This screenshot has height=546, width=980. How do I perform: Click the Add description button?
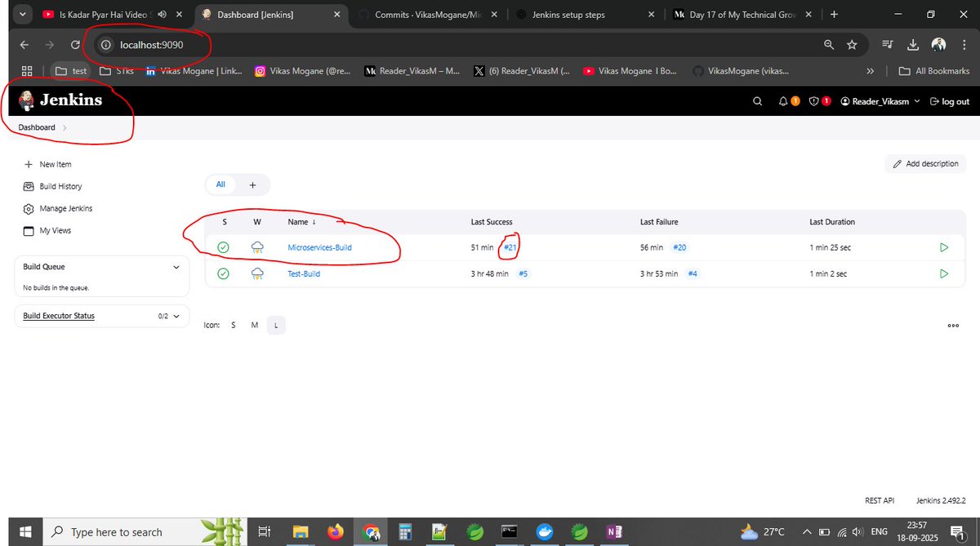925,163
